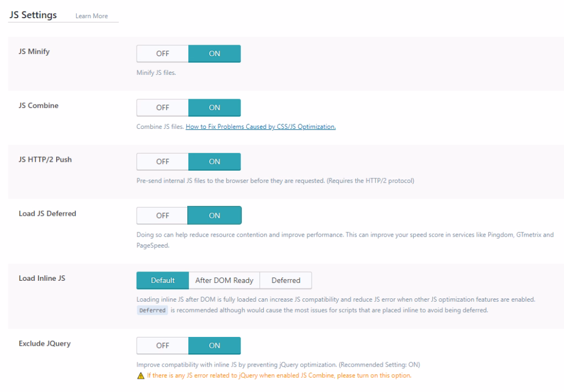Switch JS Minify to ON
The height and width of the screenshot is (392, 564).
(x=214, y=53)
